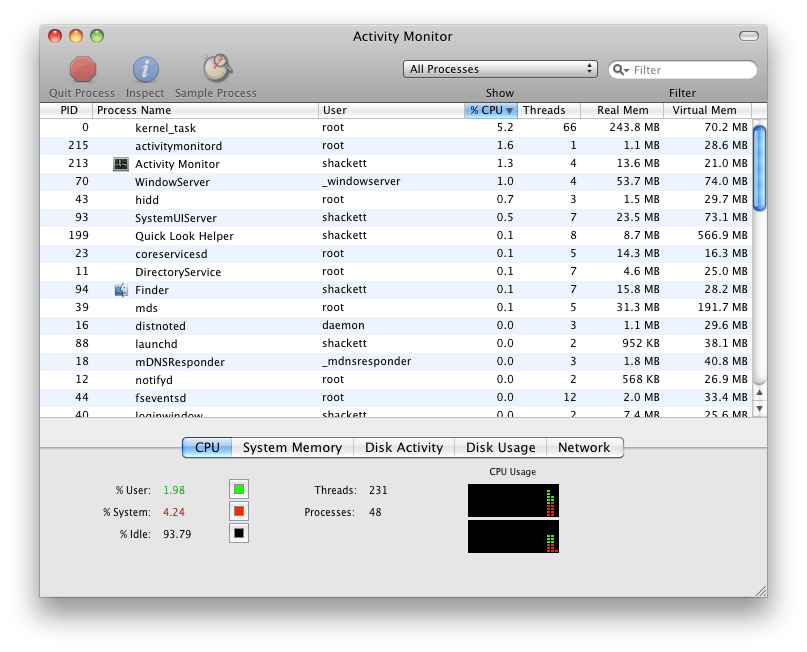The image size is (807, 652).
Task: Select the notifyd process row
Action: point(396,380)
